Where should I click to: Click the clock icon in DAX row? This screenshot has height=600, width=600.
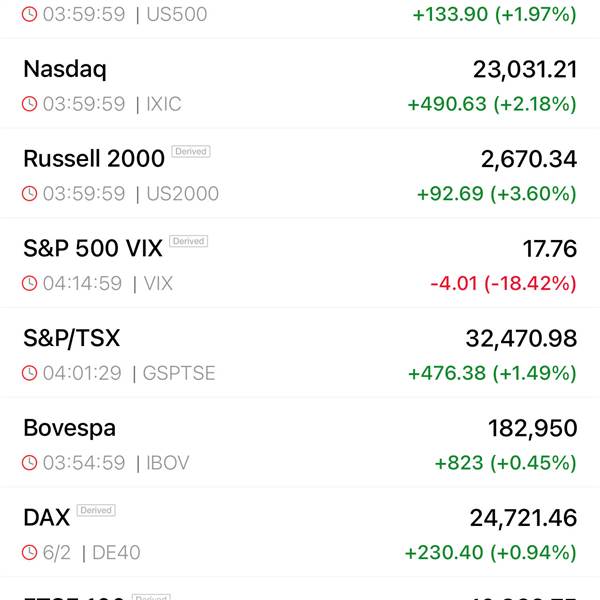tap(30, 553)
